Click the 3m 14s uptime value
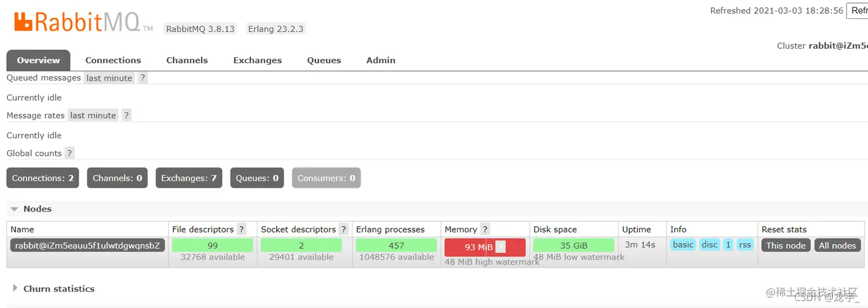This screenshot has height=308, width=868. coord(640,244)
